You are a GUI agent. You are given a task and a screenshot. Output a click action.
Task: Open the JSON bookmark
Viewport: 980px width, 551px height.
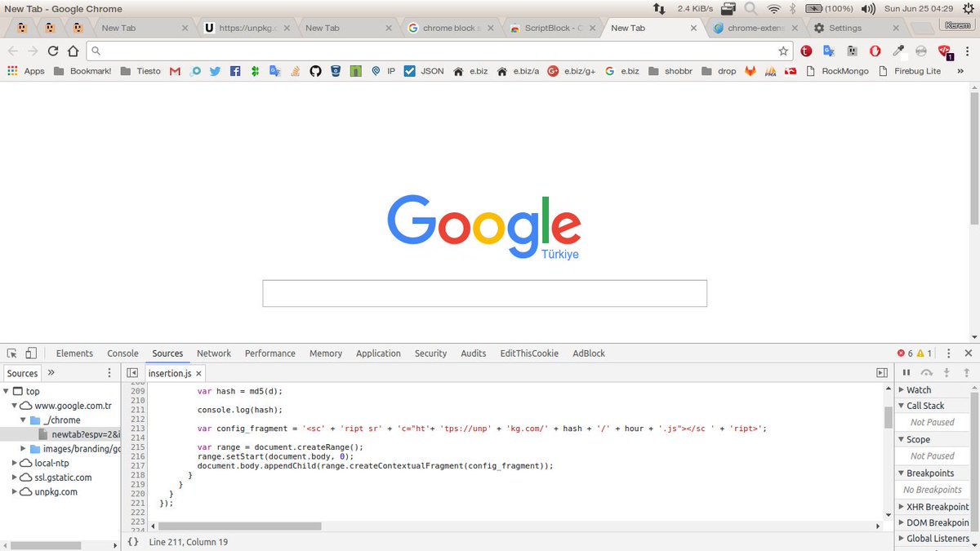424,71
